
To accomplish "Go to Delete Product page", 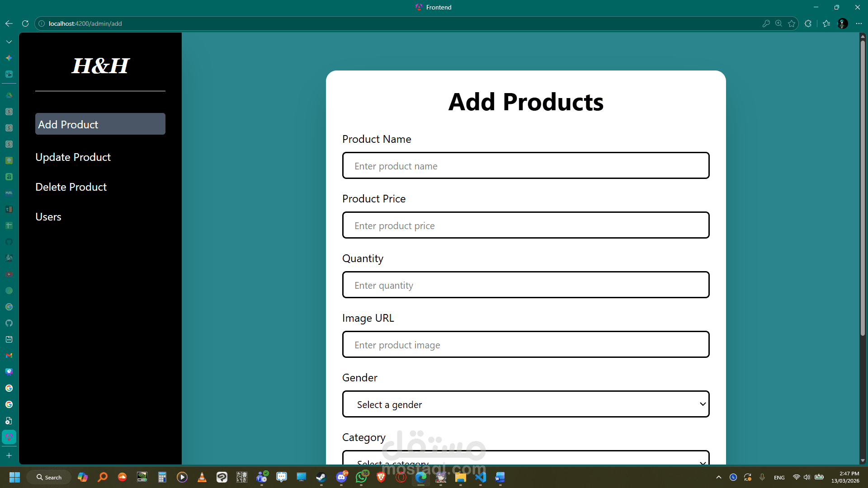I will (x=71, y=187).
